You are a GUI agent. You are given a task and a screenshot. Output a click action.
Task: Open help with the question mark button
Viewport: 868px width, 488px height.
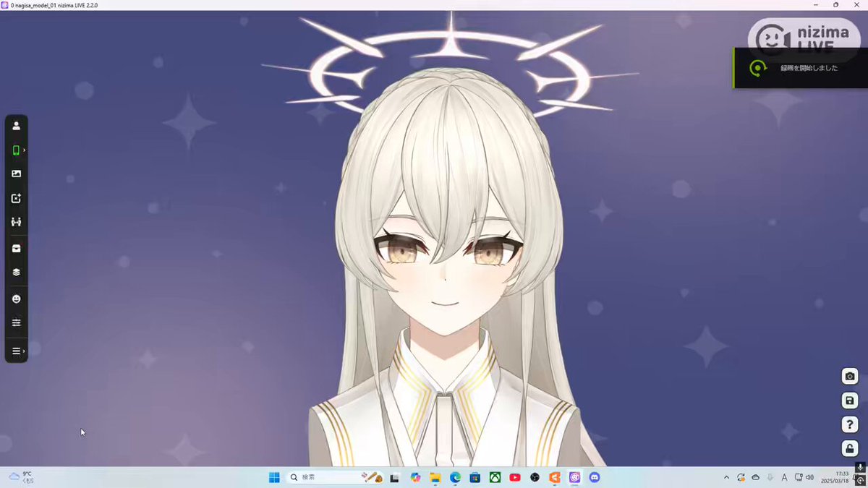coord(850,424)
